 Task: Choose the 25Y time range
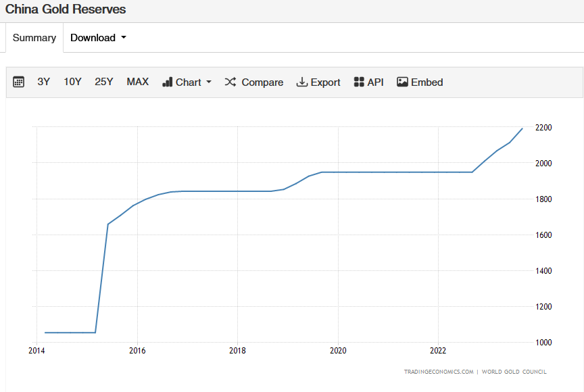104,82
